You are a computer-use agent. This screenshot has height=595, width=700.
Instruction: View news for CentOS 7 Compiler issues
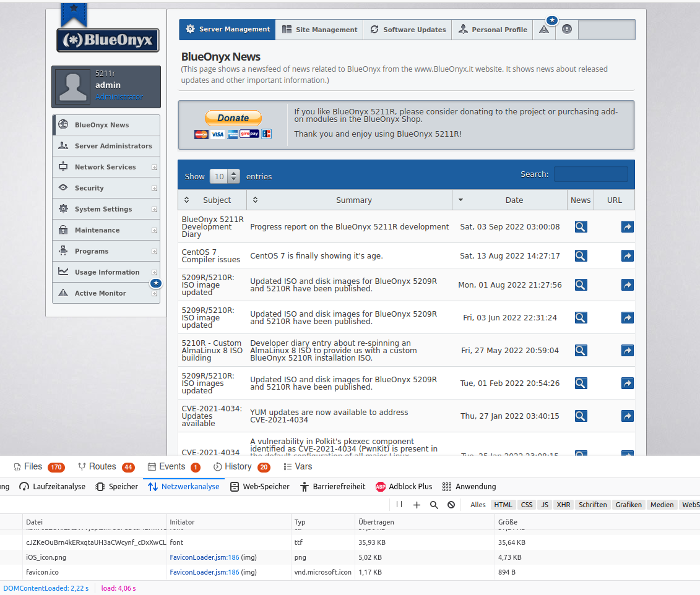[x=581, y=256]
